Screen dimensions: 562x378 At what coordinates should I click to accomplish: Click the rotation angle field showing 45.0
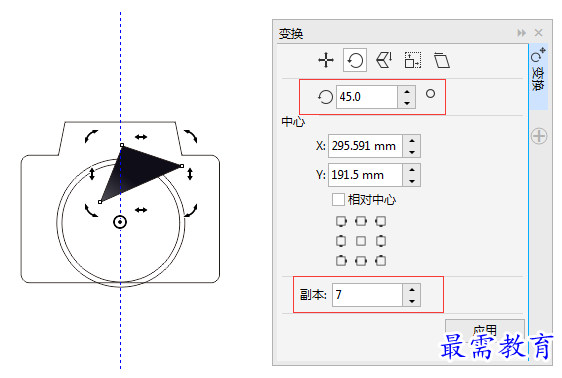(x=367, y=97)
